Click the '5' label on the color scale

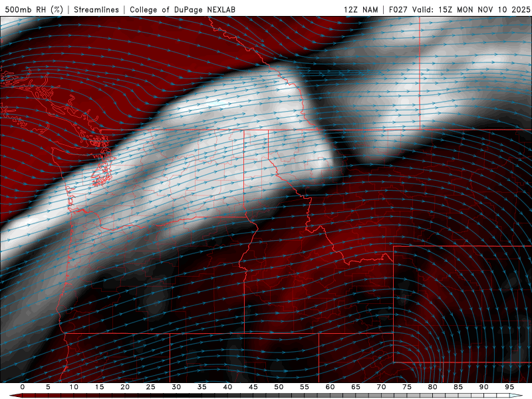(48, 387)
